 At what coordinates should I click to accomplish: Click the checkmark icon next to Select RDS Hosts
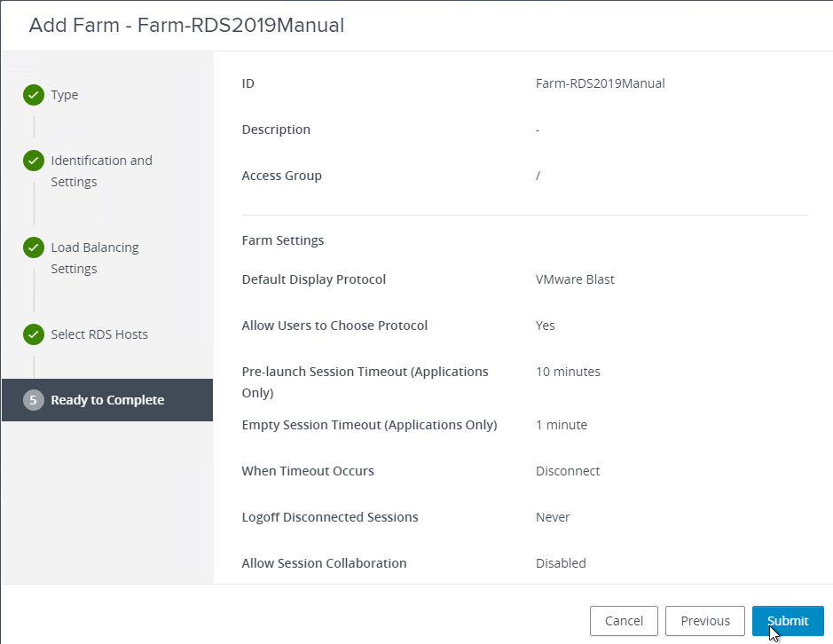coord(34,334)
